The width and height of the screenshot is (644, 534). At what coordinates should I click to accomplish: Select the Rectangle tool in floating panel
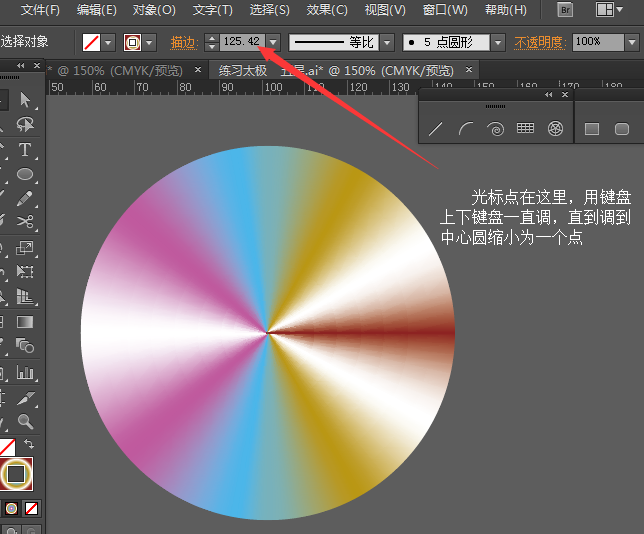[x=592, y=129]
